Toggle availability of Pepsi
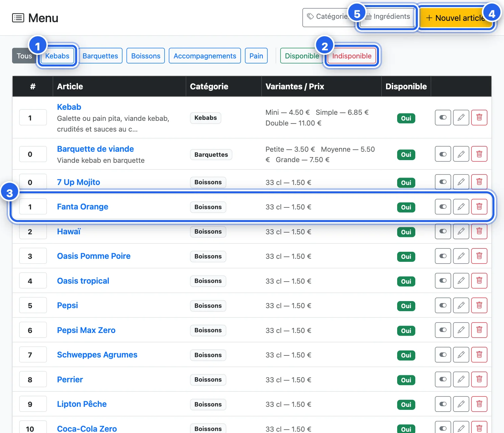The height and width of the screenshot is (433, 504). [443, 305]
